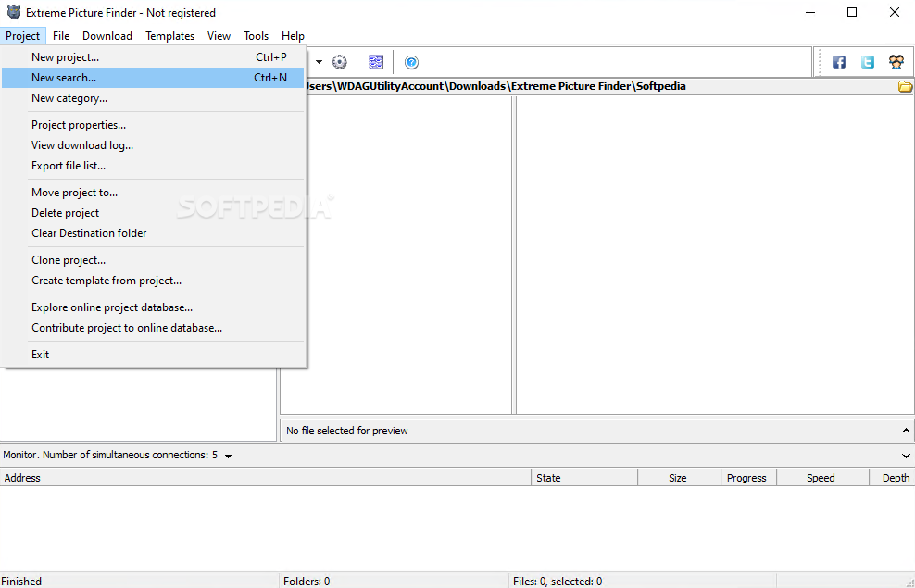Select New search... menu entry
This screenshot has width=915, height=588.
coord(153,78)
